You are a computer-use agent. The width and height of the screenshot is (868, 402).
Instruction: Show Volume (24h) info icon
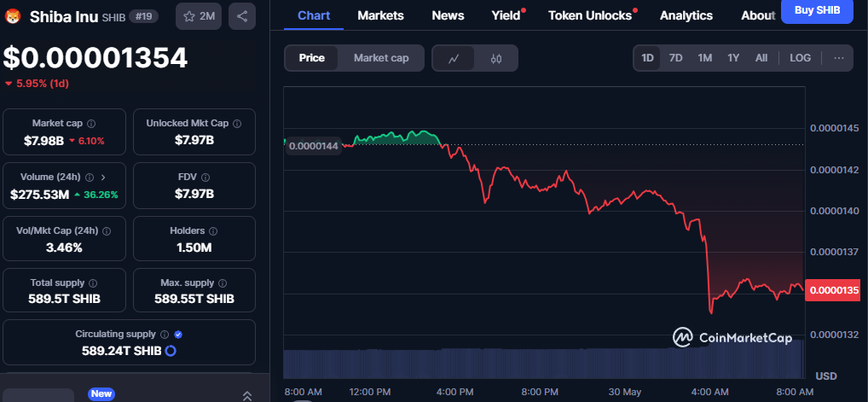(x=90, y=178)
